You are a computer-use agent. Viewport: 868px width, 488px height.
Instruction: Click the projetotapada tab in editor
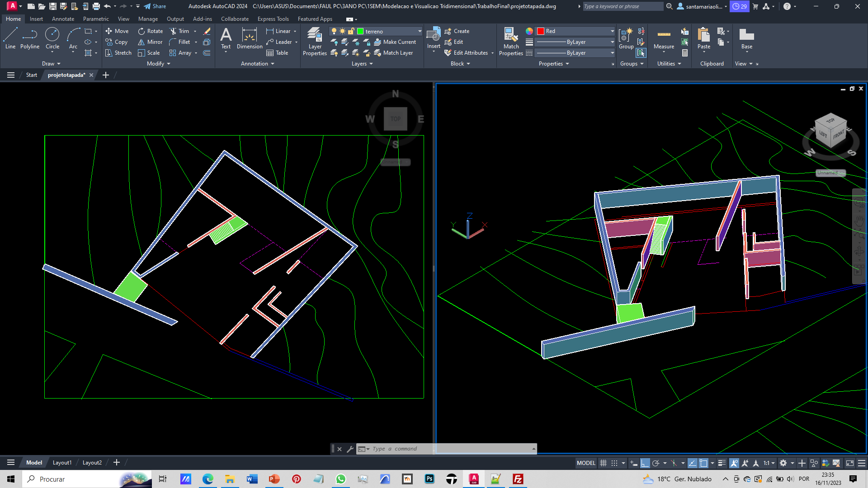67,75
